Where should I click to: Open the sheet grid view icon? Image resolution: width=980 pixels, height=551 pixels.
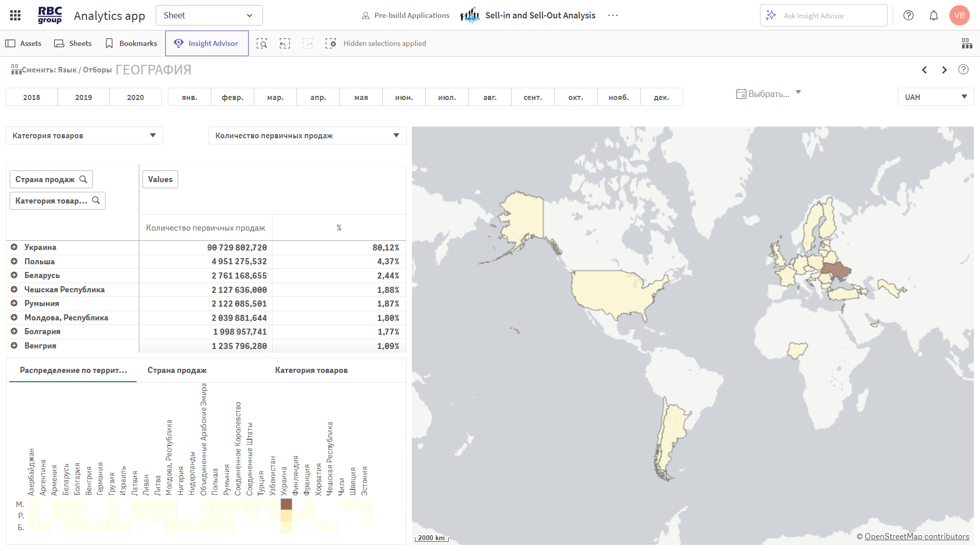(x=967, y=43)
